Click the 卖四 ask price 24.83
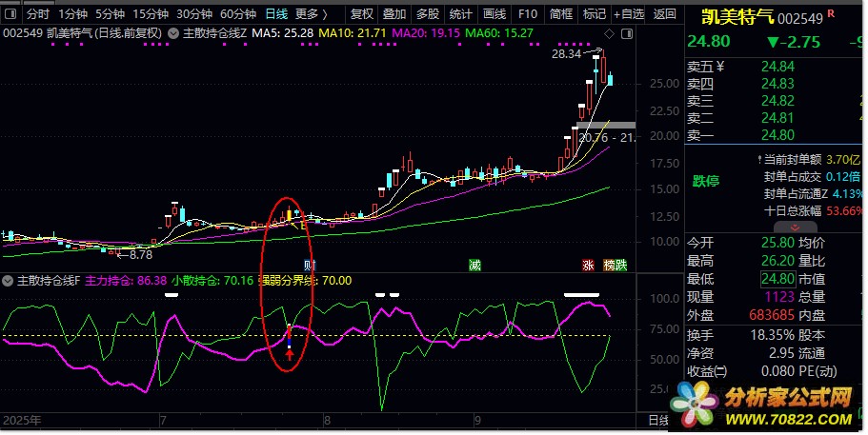 777,84
